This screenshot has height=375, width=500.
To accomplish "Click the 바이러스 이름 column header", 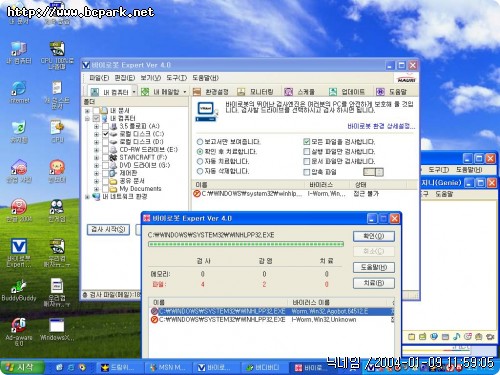I will click(x=338, y=302).
